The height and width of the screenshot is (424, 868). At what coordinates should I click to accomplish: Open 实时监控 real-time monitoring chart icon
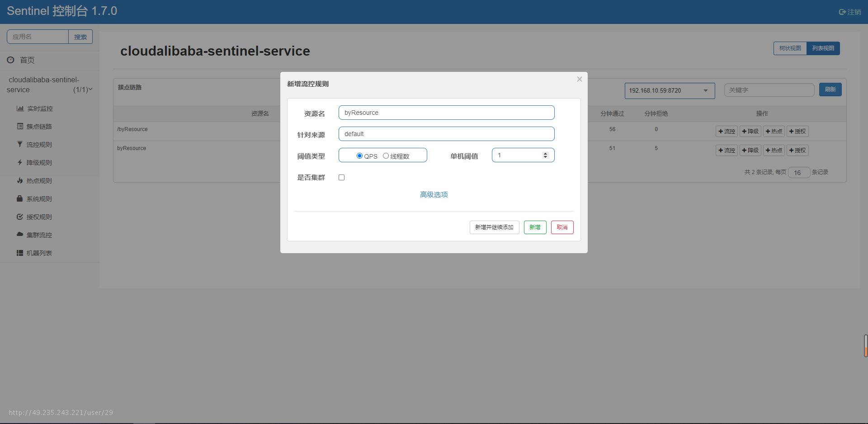pyautogui.click(x=20, y=108)
